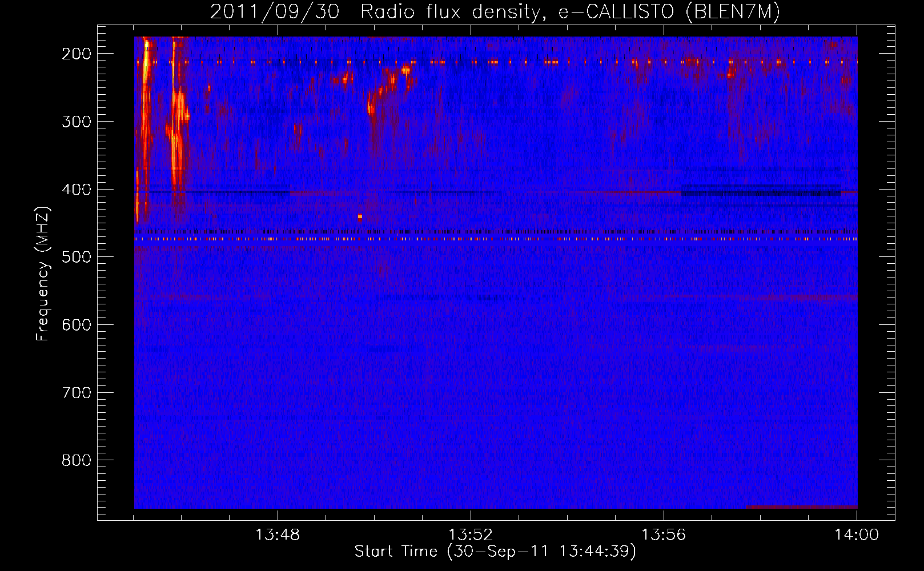Click the small bright spot near 440 MHz
Screen dimensions: 924x571
360,217
